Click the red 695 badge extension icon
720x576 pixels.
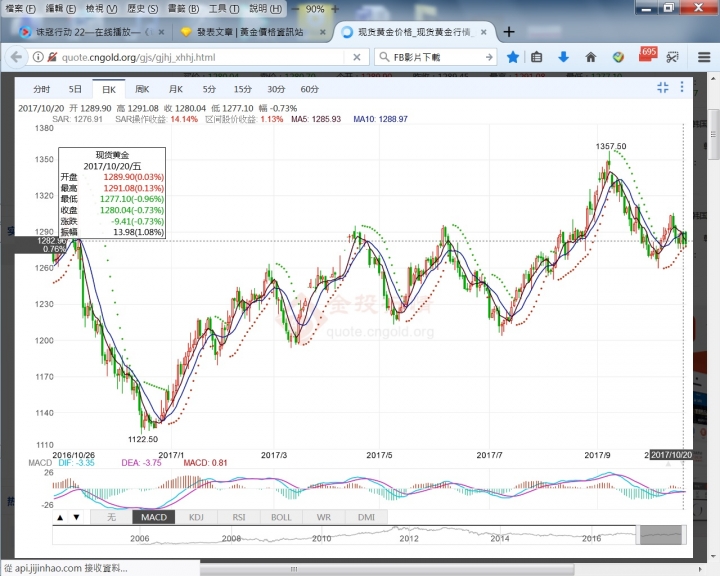646,55
